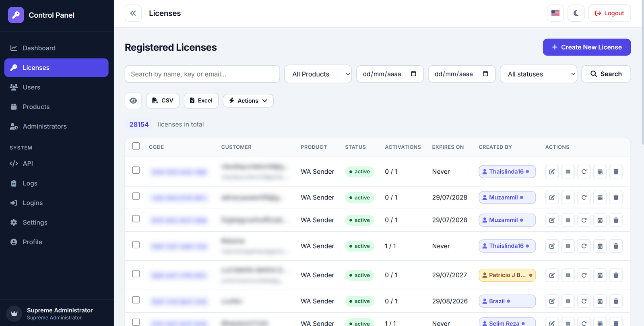Edit first Thaislinda16 license

[552, 172]
